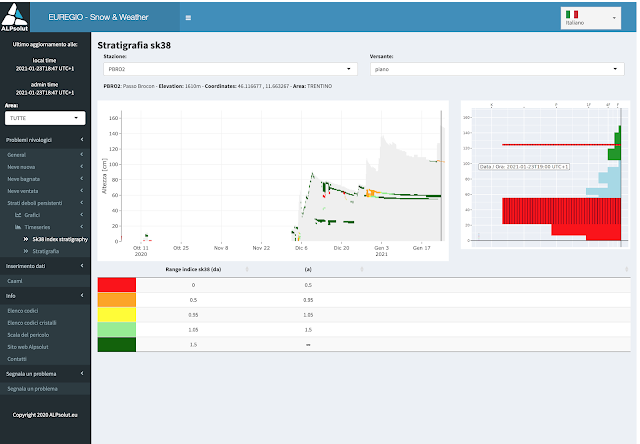Viewport: 640px width, 444px height.
Task: Click the Timeseries bar chart icon
Action: [x=18, y=227]
